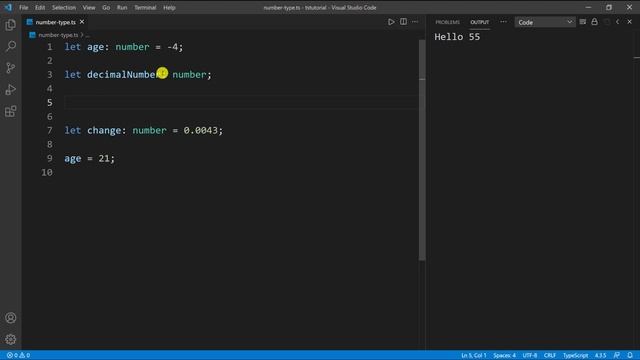Click the value -4 on line 1
Viewport: 640px width, 360px height.
(172, 47)
